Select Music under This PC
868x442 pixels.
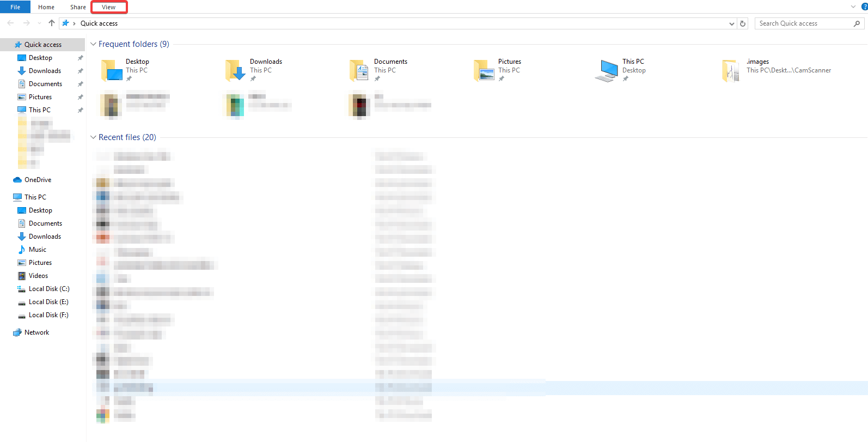coord(38,250)
